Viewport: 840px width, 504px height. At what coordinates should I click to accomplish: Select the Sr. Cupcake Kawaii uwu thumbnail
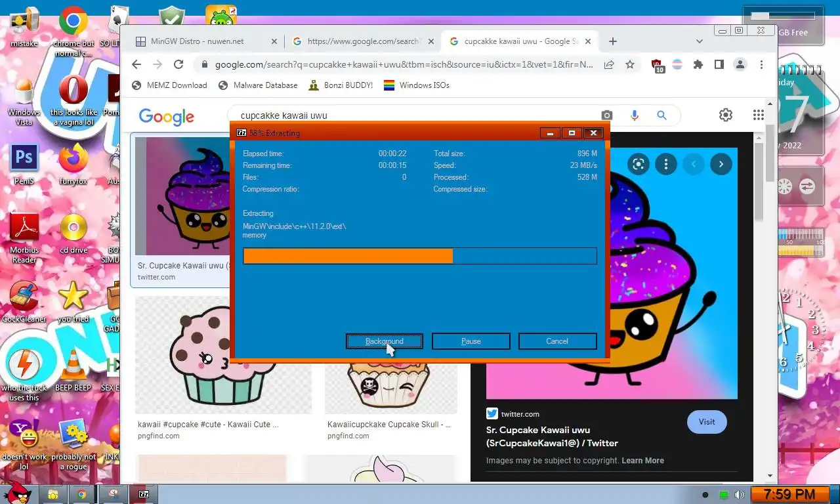(182, 196)
